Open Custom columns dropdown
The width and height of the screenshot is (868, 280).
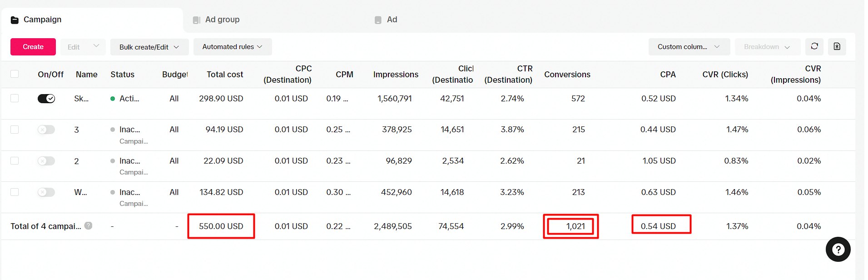click(x=689, y=47)
